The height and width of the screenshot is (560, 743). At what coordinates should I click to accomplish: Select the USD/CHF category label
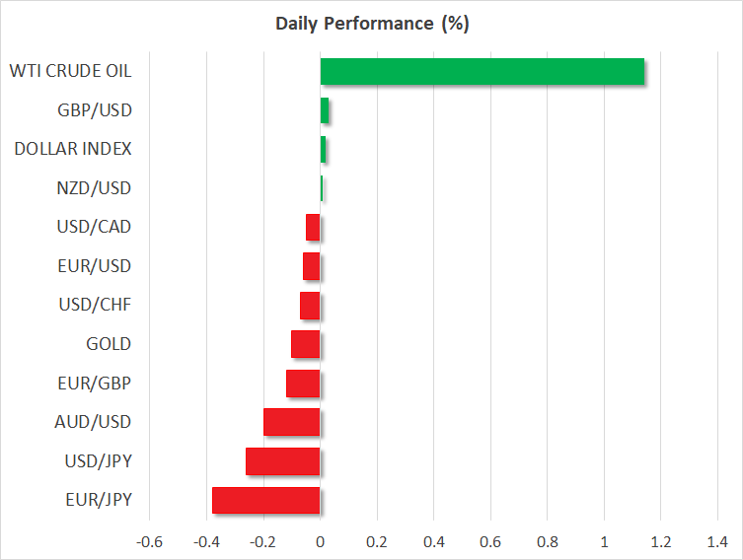(95, 305)
